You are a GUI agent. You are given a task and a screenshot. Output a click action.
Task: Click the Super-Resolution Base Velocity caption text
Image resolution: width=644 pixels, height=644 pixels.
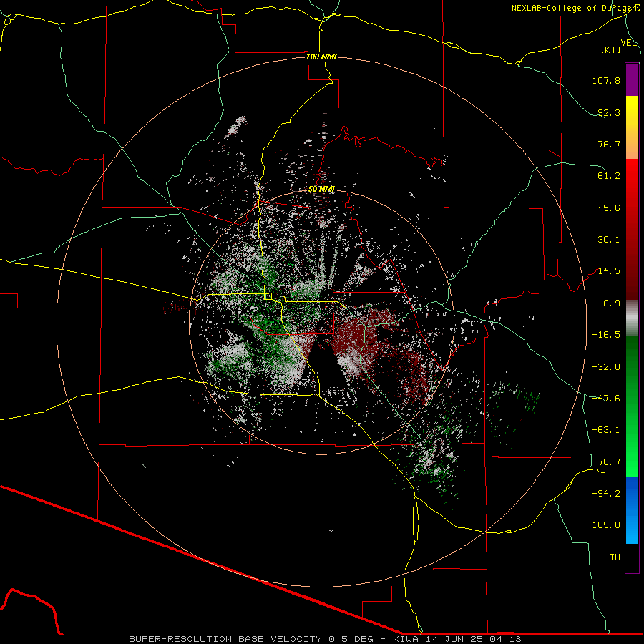click(326, 639)
